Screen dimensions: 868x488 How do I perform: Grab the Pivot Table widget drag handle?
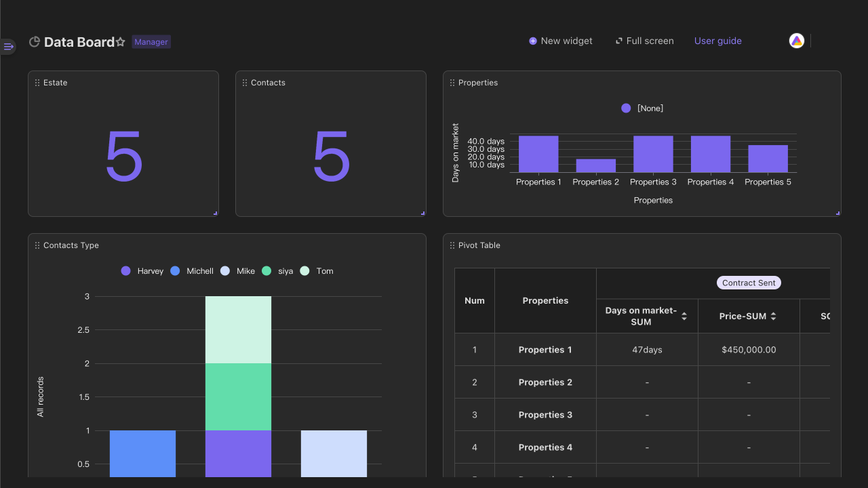452,245
